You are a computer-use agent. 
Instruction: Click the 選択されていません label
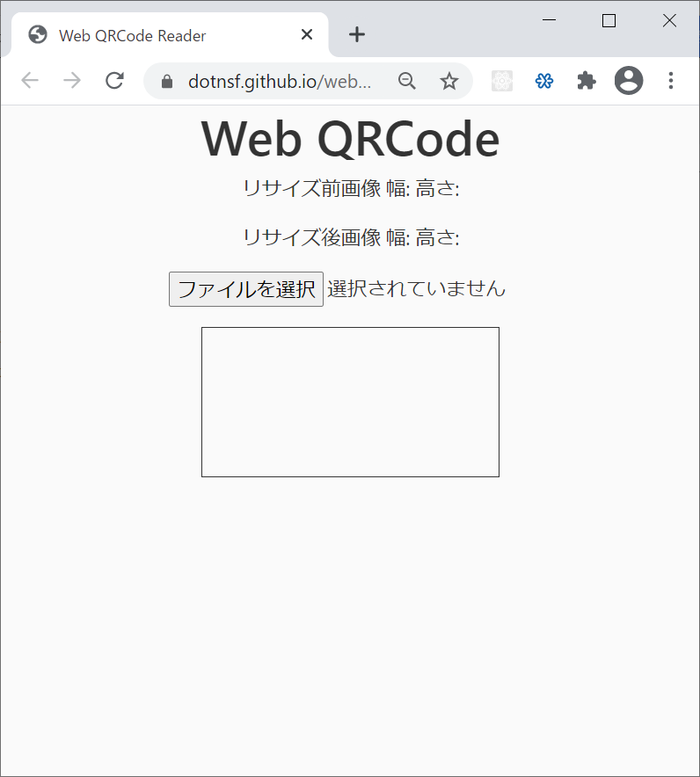[x=417, y=288]
